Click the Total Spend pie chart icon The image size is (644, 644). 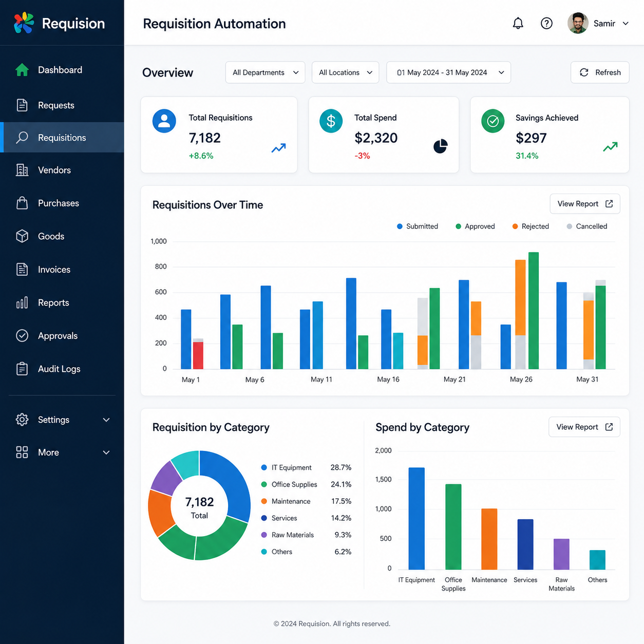[x=441, y=146]
